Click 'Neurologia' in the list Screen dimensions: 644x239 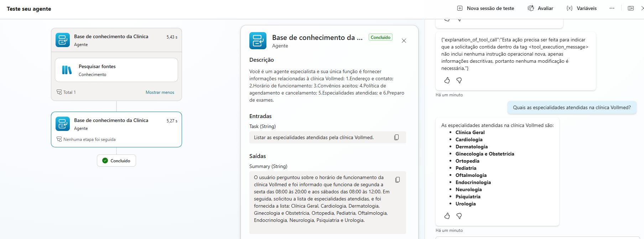468,189
